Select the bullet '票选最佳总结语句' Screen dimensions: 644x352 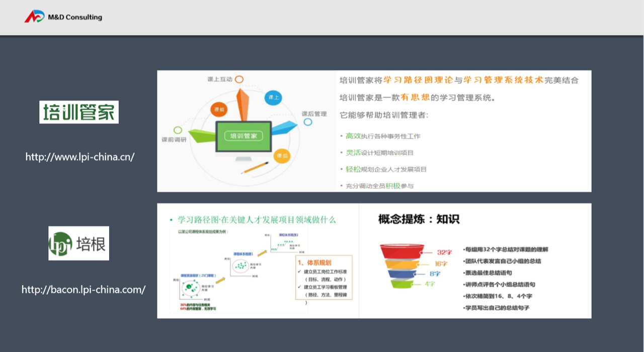tap(489, 273)
